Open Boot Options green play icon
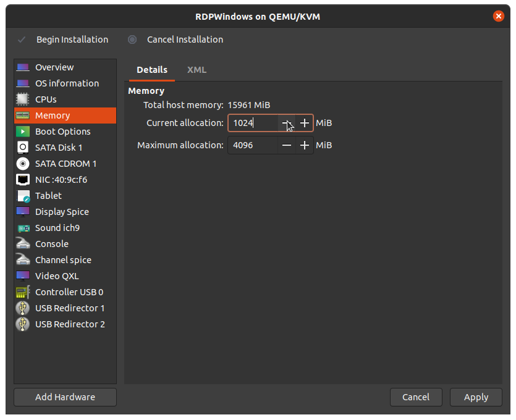Screen dimensions: 516x420 pyautogui.click(x=23, y=132)
